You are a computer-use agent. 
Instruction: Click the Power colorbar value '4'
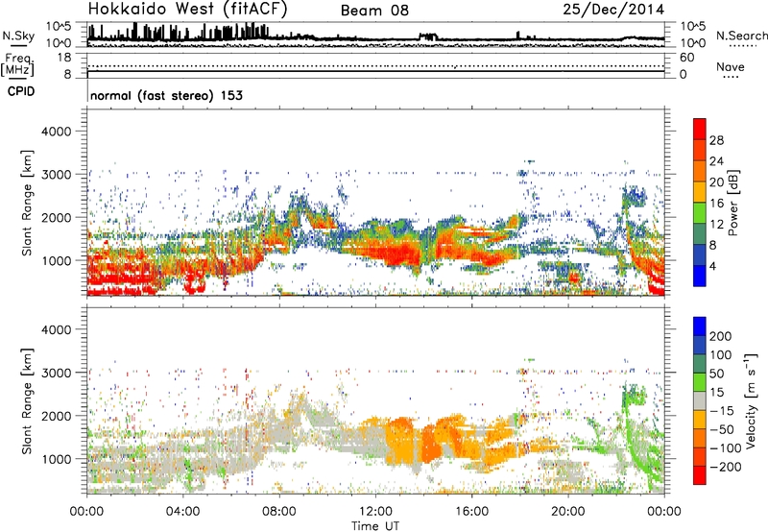(x=713, y=266)
